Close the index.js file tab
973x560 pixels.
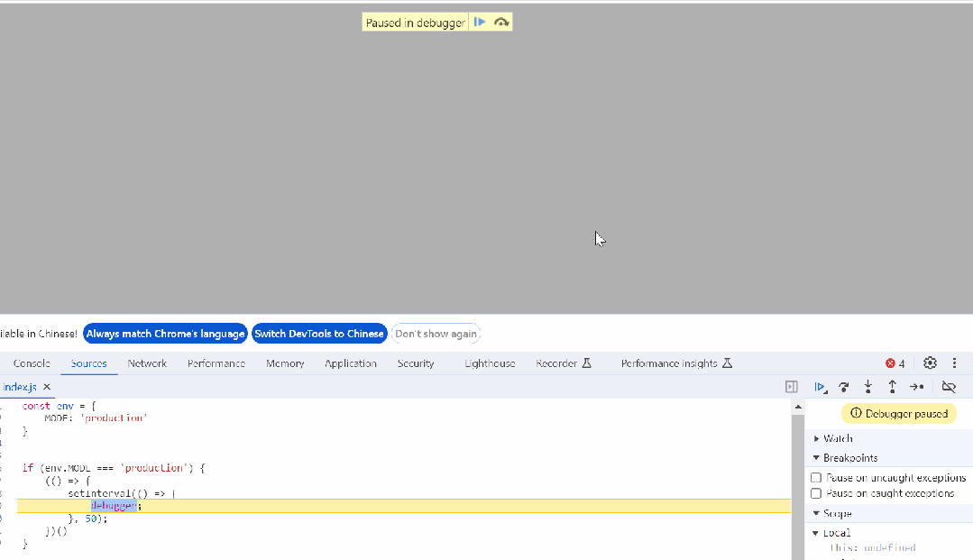(47, 387)
